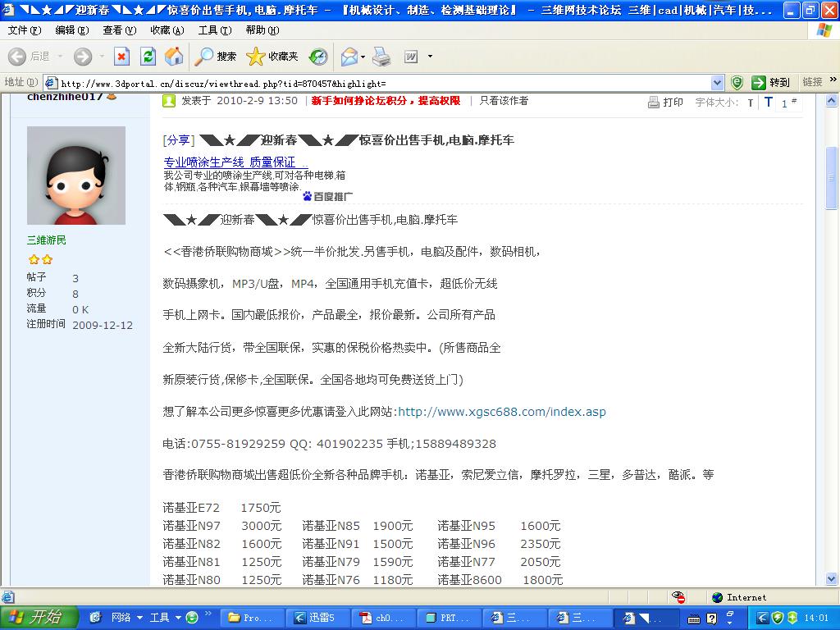This screenshot has height=630, width=840.
Task: Click the Thunder bird tray icon
Action: [x=763, y=618]
